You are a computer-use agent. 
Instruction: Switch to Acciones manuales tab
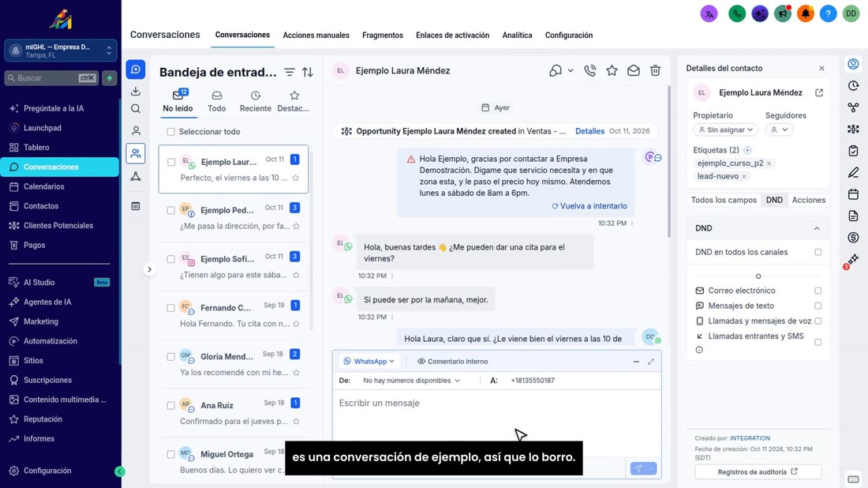316,35
